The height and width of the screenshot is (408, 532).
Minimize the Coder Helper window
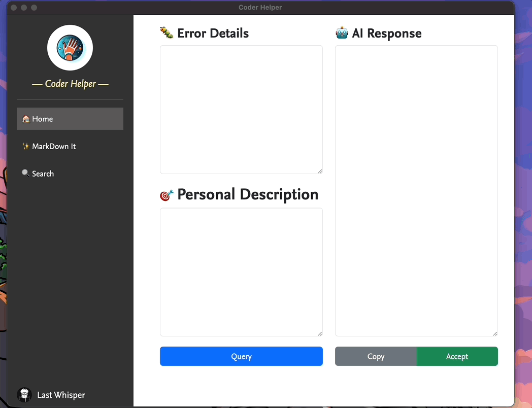(24, 8)
